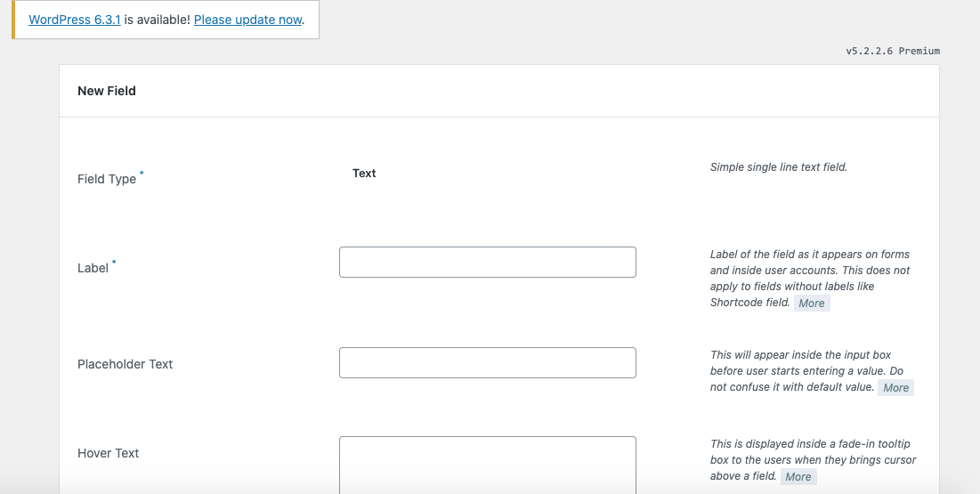Select the 'Text' field type value
The width and height of the screenshot is (980, 494).
(364, 174)
